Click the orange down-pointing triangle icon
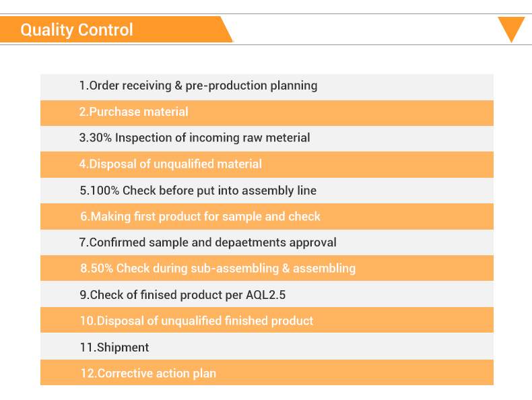Image resolution: width=532 pixels, height=400 pixels. coord(511,30)
